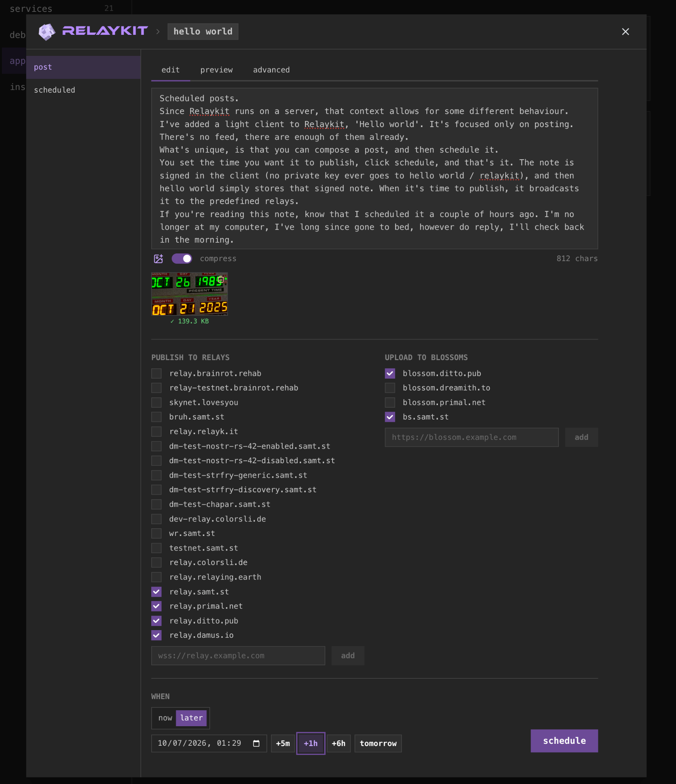676x784 pixels.
Task: Switch to the edit tab
Action: coord(170,70)
